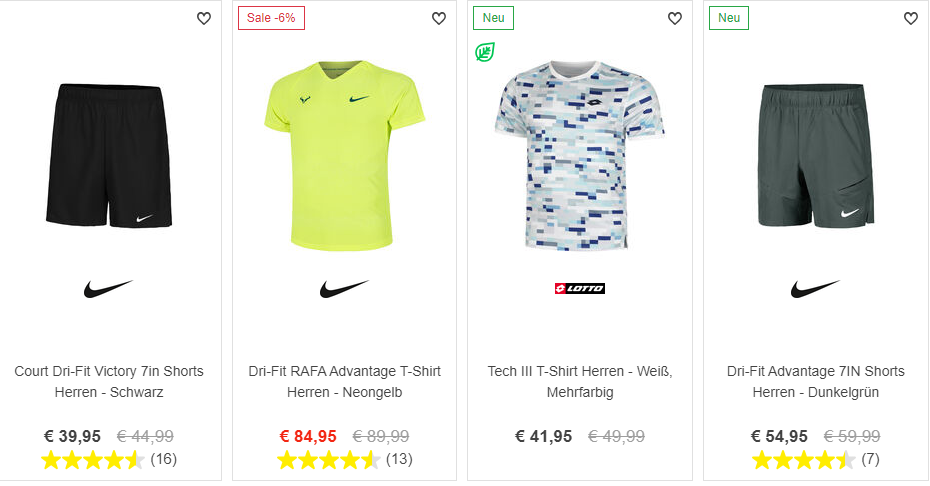Click the Nike swoosh below neon yellow shirt
This screenshot has width=930, height=486.
click(x=344, y=289)
